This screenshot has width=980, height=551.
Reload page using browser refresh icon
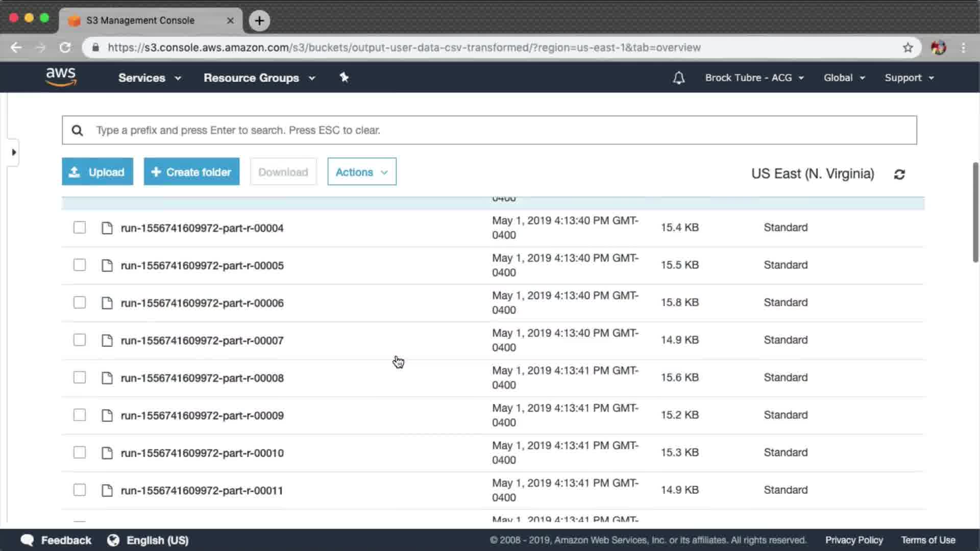coord(65,47)
